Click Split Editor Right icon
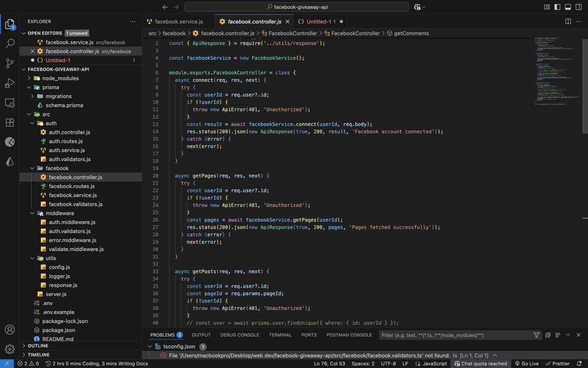 tap(568, 22)
